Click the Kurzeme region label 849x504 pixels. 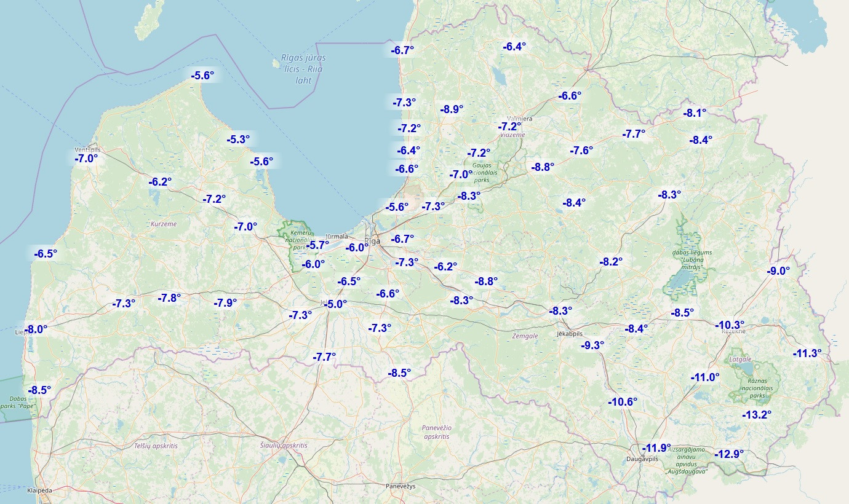click(164, 224)
